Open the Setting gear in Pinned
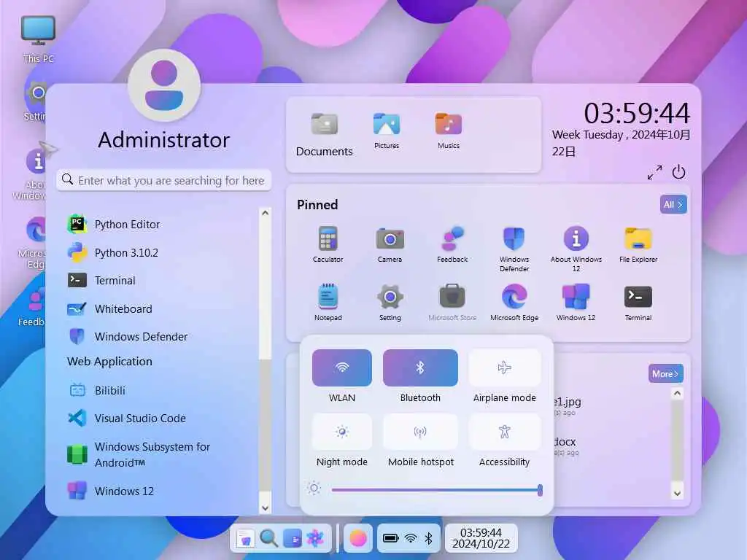The width and height of the screenshot is (747, 560). click(x=390, y=303)
